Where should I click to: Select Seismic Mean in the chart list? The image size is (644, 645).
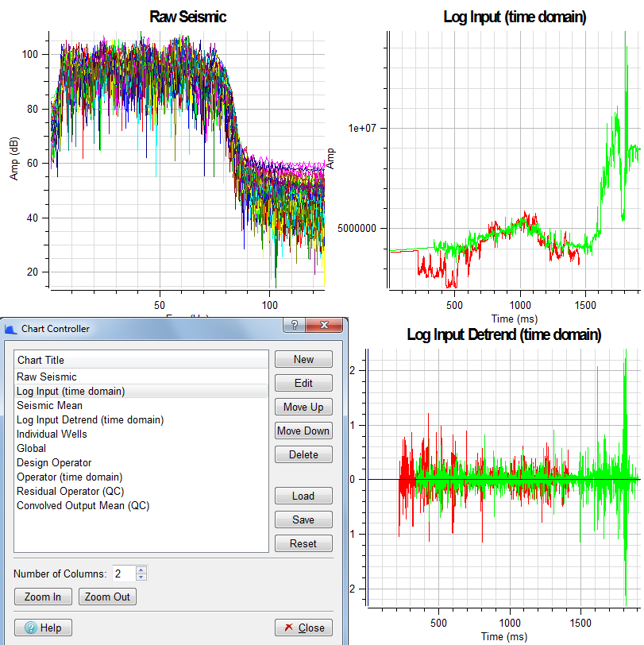(49, 405)
